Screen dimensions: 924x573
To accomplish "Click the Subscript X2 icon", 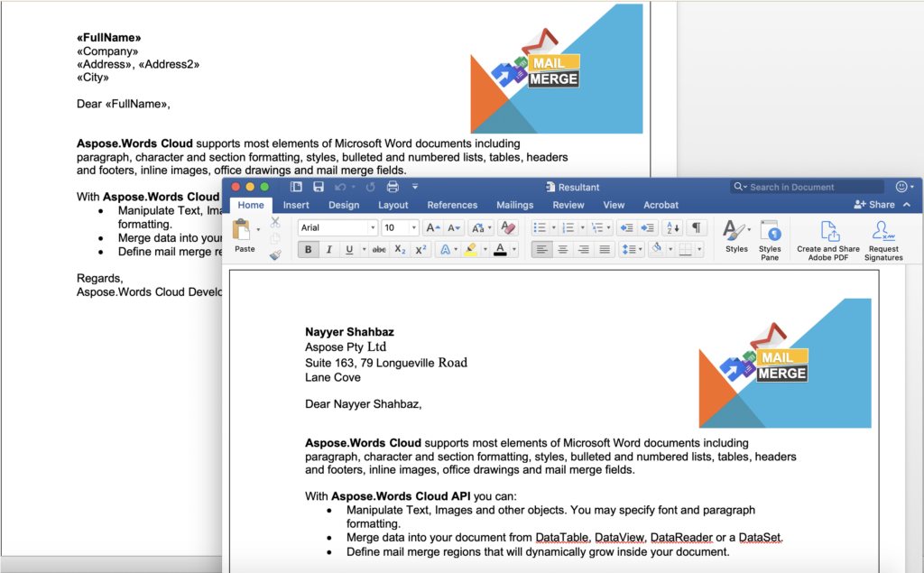I will [400, 250].
